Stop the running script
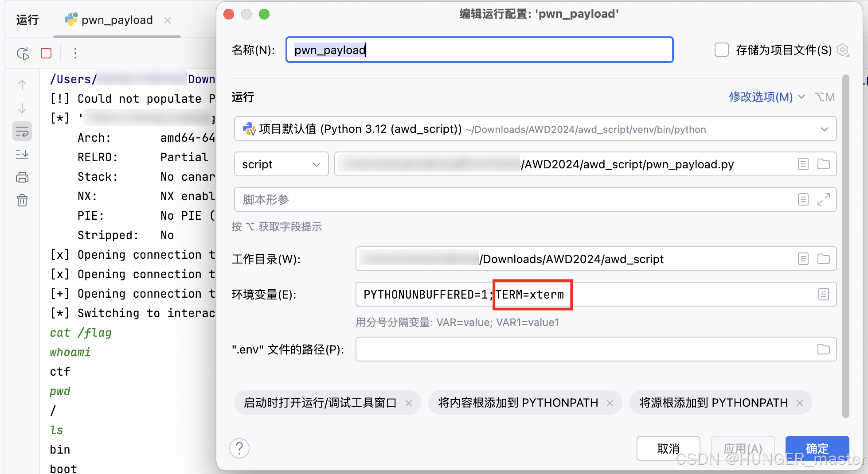This screenshot has height=474, width=868. 46,53
